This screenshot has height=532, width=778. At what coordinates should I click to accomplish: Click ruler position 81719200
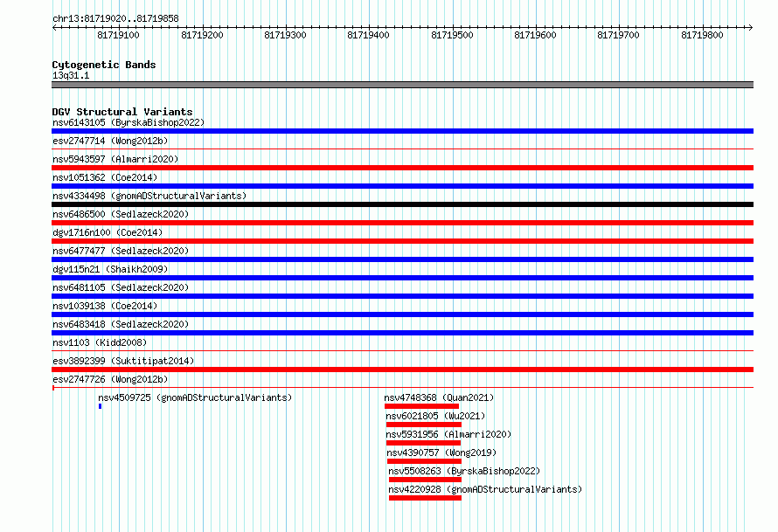pyautogui.click(x=202, y=35)
